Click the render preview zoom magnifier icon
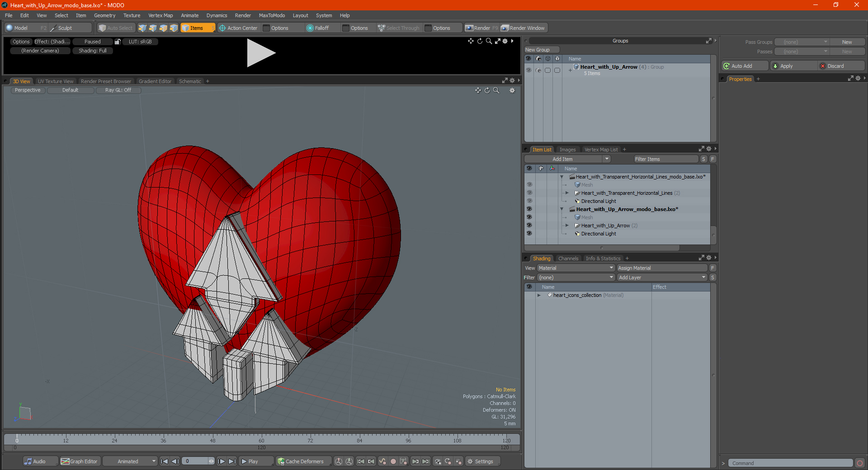This screenshot has height=470, width=868. tap(489, 41)
